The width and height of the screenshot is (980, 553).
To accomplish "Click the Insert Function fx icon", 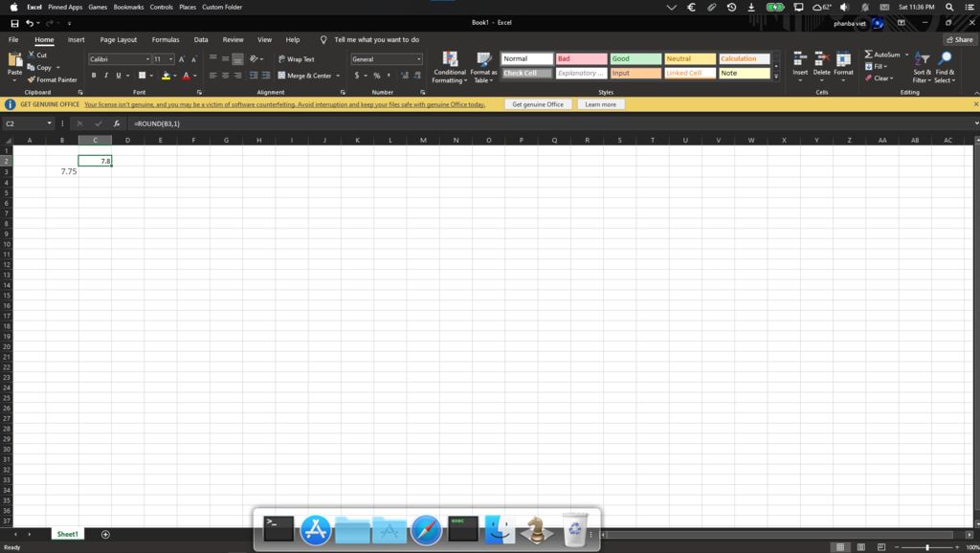I will (x=116, y=123).
